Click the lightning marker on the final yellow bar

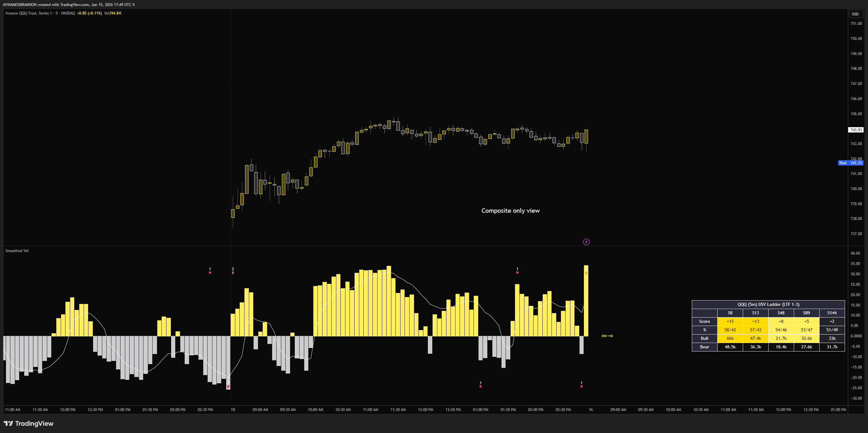coord(586,272)
